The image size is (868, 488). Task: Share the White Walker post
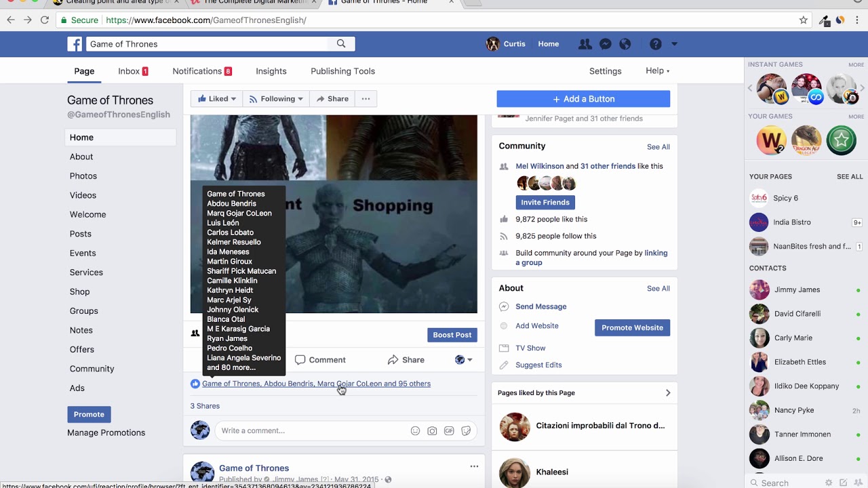[406, 360]
